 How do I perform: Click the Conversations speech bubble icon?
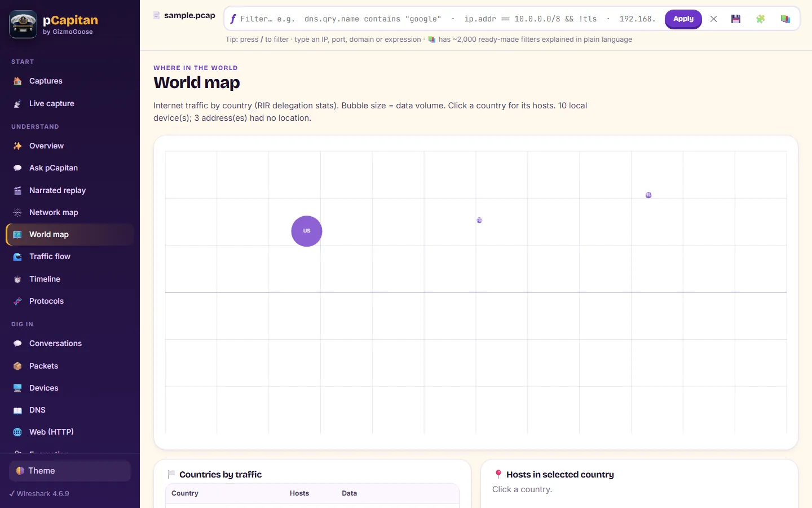click(x=17, y=344)
